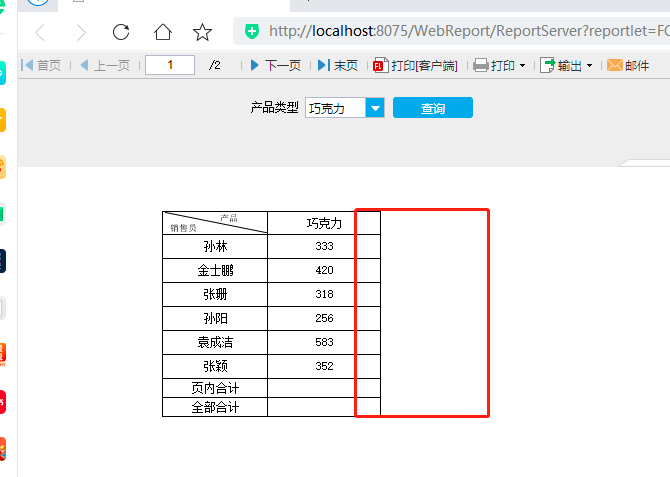
Task: Click the green security shield icon
Action: click(252, 31)
